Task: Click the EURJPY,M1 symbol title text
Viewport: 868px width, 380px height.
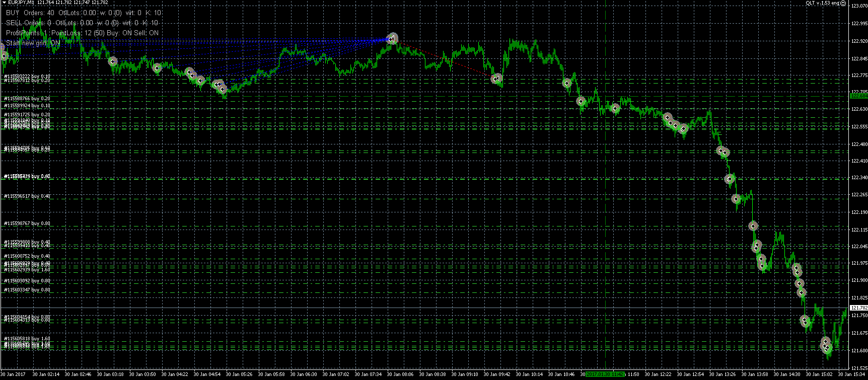Action: click(21, 3)
